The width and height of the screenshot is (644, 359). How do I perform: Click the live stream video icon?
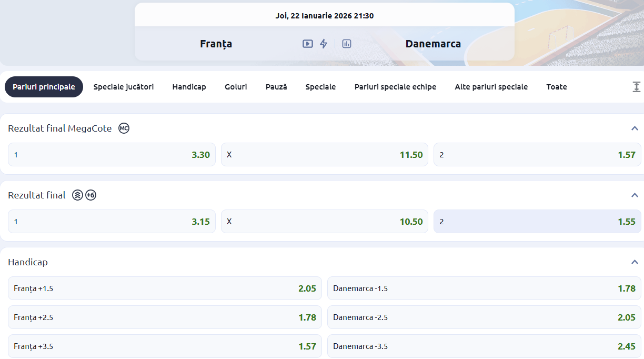(308, 44)
